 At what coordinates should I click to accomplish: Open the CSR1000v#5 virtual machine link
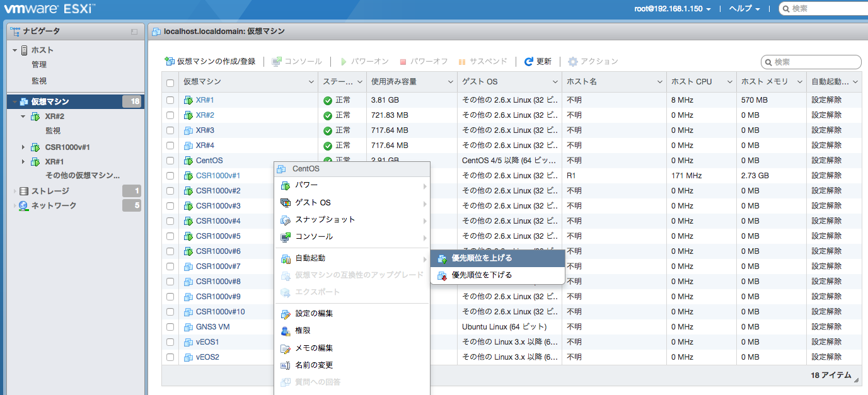tap(218, 236)
